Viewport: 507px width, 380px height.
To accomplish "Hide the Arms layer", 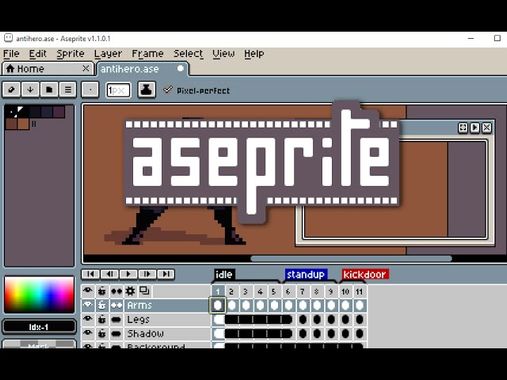I will click(x=88, y=305).
